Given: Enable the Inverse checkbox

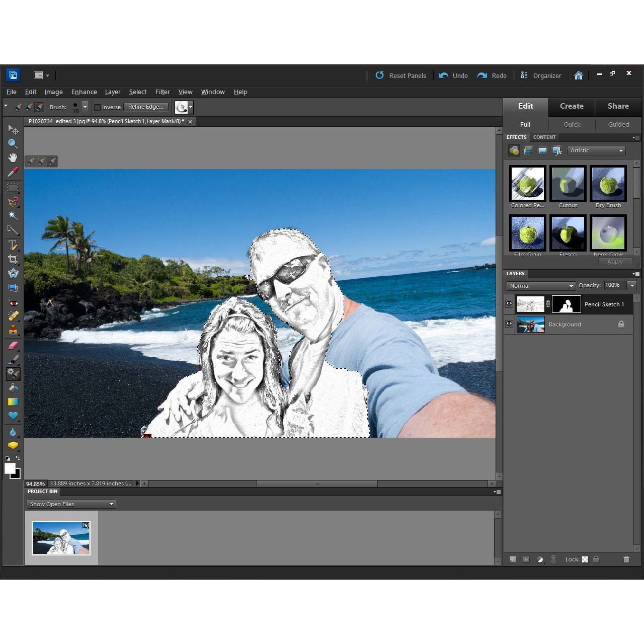Looking at the screenshot, I should click(x=98, y=107).
